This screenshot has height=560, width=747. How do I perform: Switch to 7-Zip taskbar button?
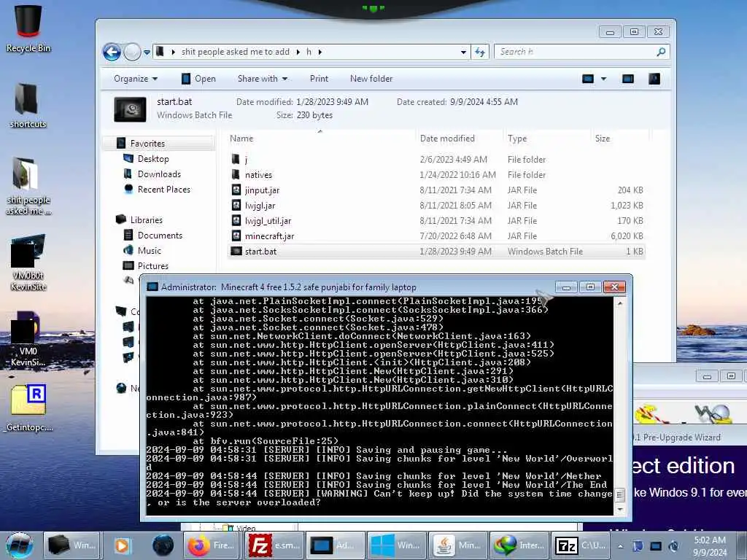click(x=581, y=545)
